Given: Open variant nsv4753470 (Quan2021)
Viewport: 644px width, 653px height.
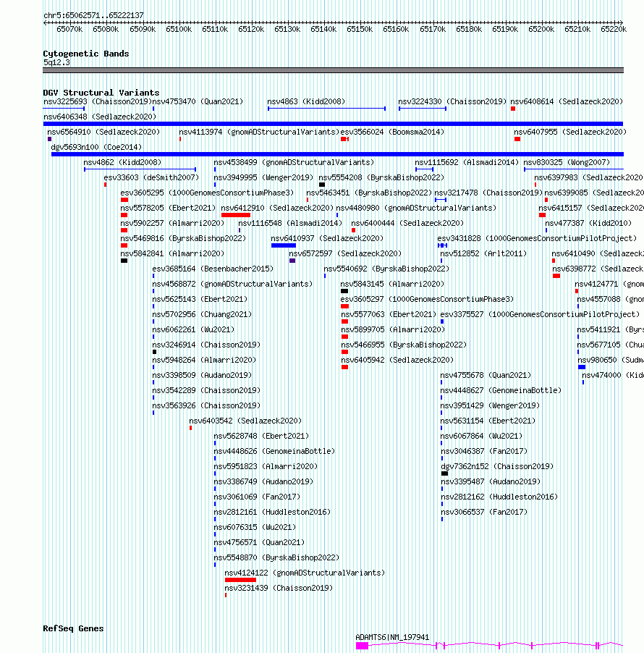Looking at the screenshot, I should point(198,101).
